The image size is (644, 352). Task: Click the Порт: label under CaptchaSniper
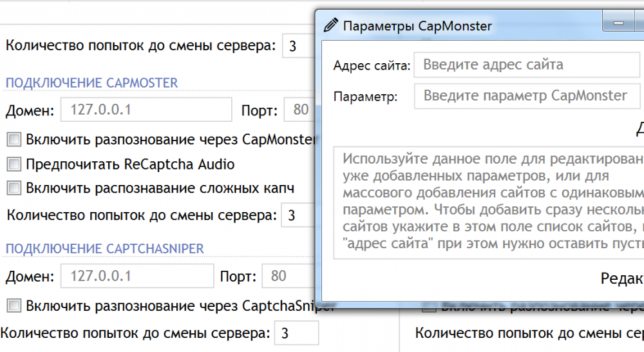pos(238,277)
